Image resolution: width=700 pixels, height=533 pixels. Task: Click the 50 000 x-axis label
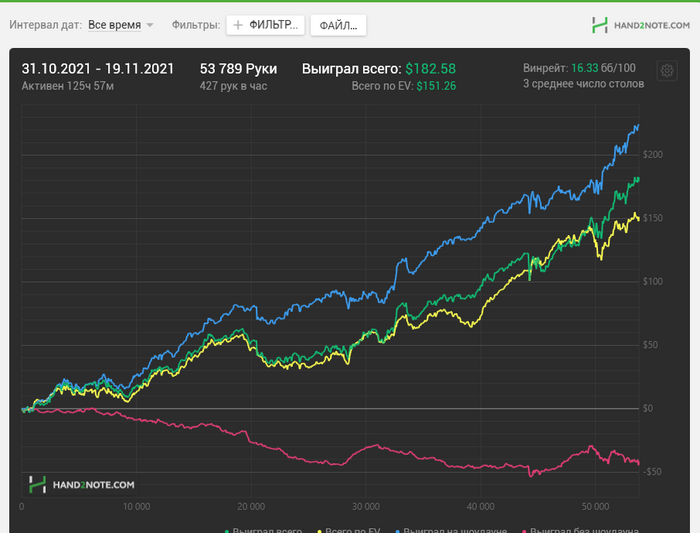point(596,506)
